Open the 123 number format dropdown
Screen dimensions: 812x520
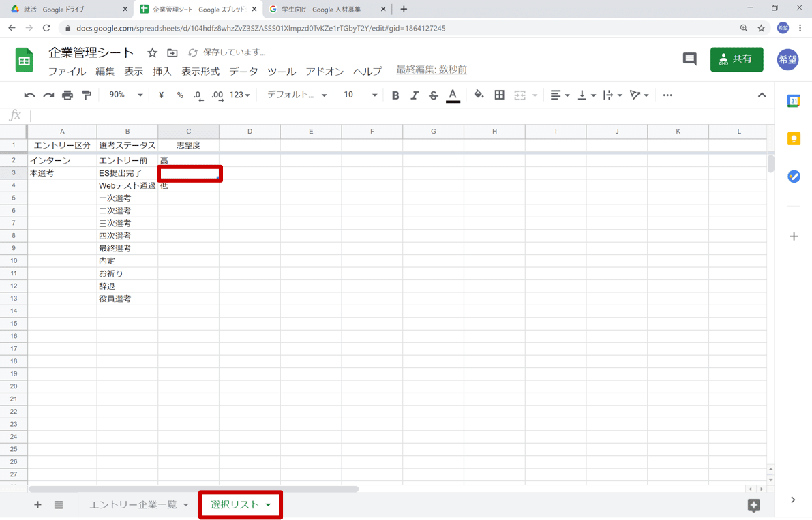click(x=240, y=95)
